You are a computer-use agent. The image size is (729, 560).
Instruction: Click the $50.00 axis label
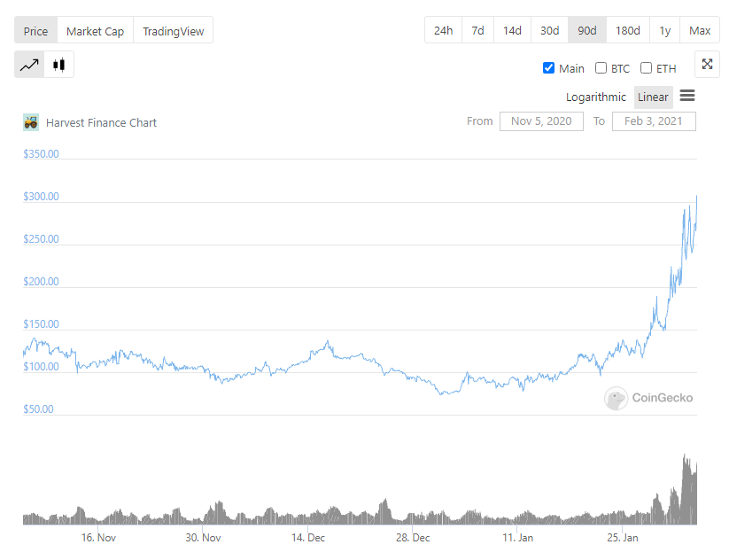click(39, 409)
